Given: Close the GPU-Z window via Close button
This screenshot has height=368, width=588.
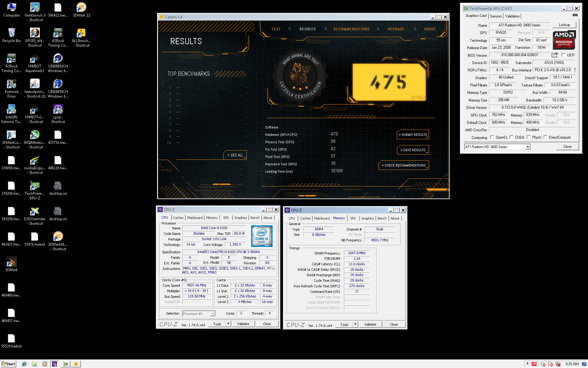Looking at the screenshot, I should [x=567, y=147].
